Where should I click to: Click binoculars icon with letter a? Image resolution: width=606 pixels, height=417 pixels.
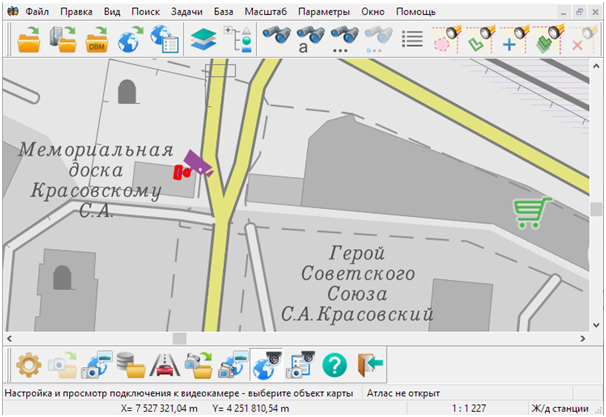pos(310,40)
